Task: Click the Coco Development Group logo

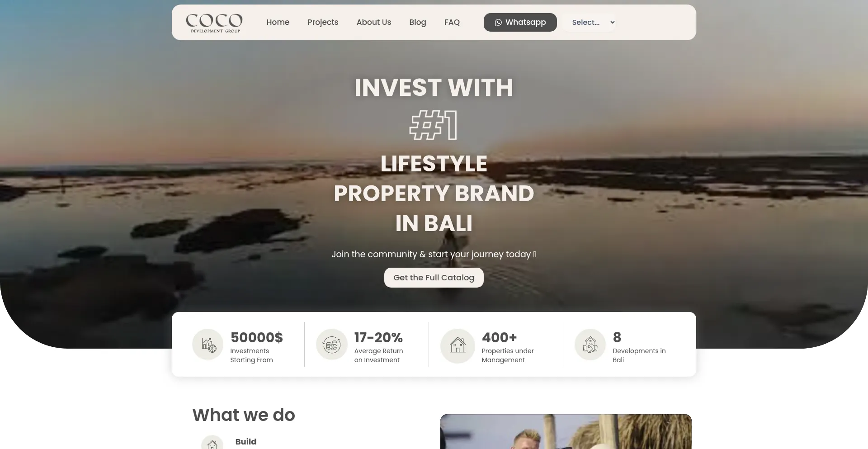Action: coord(214,23)
